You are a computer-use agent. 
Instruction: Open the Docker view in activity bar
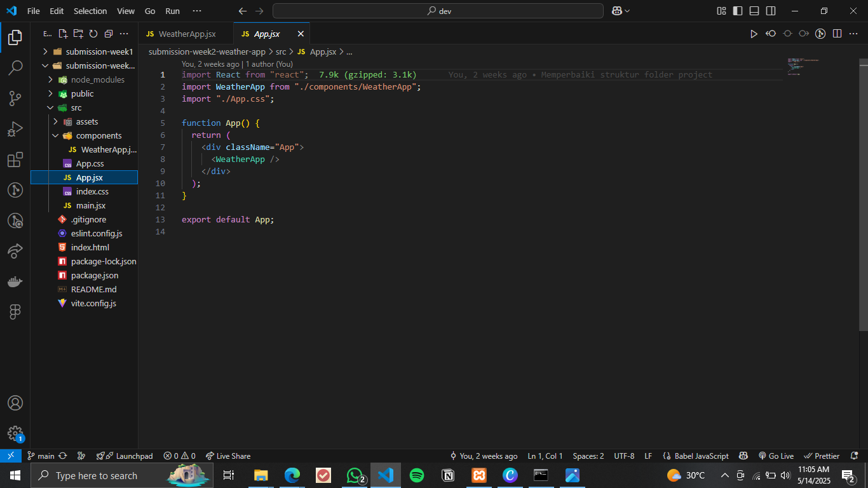(x=15, y=281)
